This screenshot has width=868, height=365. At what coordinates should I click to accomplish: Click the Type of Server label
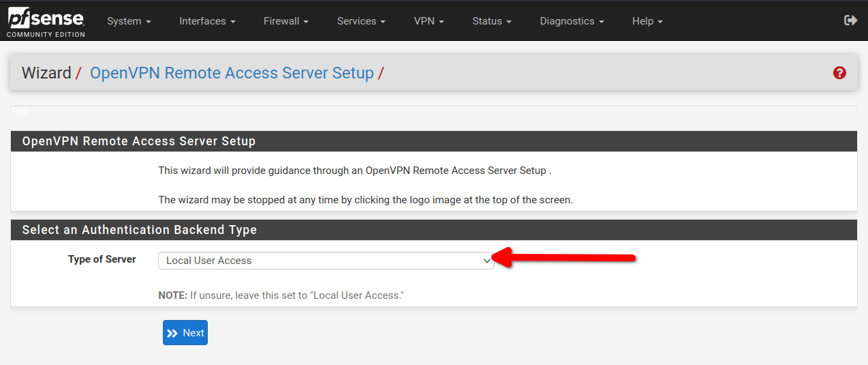pyautogui.click(x=102, y=259)
